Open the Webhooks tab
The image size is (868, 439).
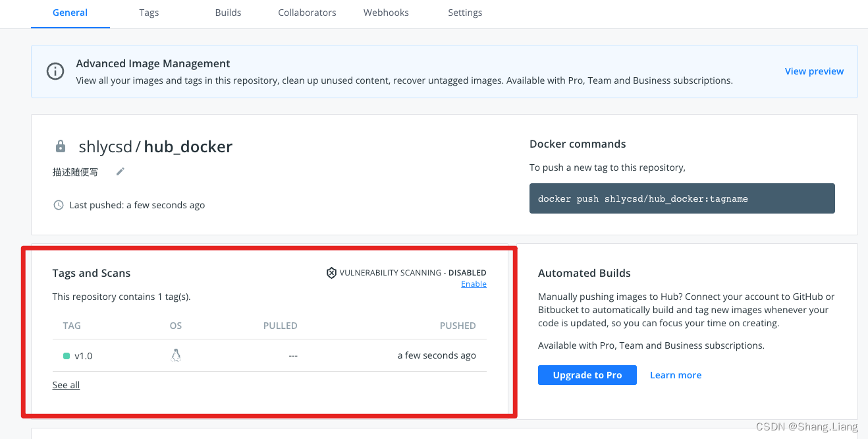pyautogui.click(x=386, y=13)
